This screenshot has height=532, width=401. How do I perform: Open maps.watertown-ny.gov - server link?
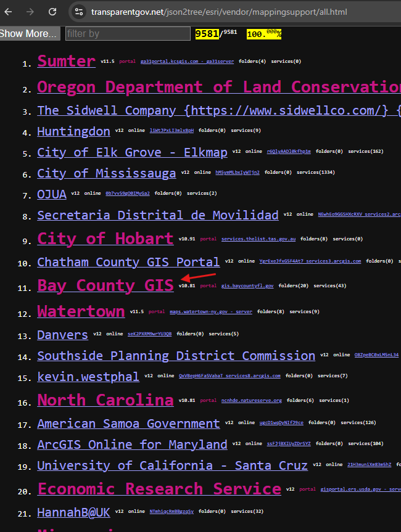point(211,312)
